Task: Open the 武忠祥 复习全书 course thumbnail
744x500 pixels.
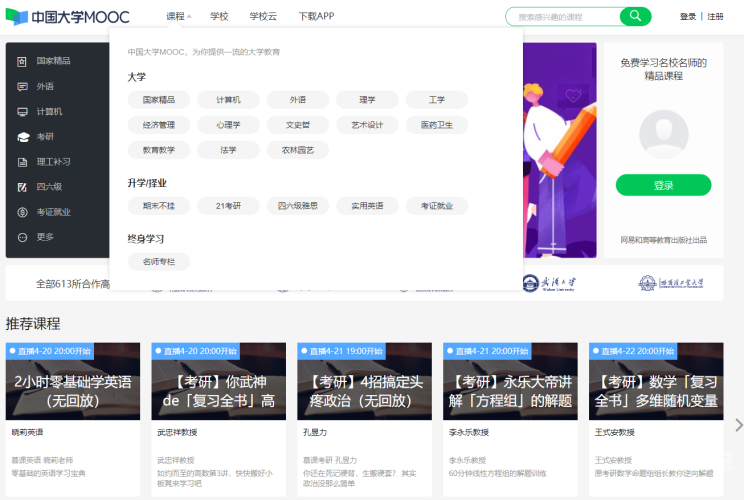Action: 218,381
